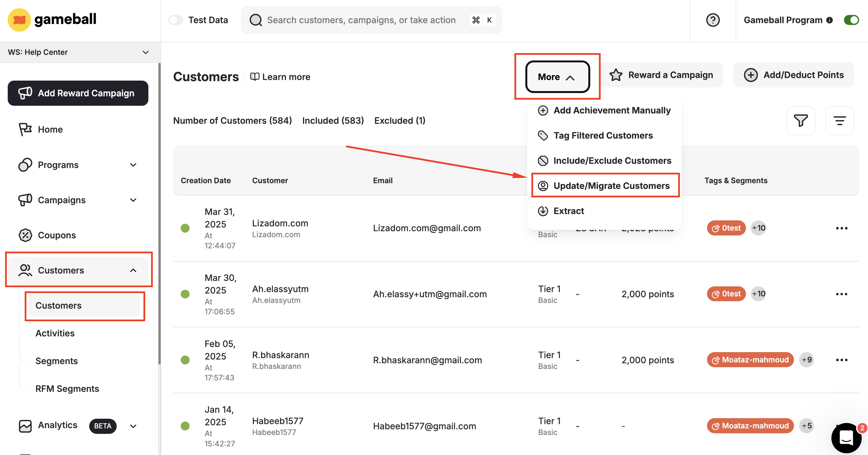This screenshot has height=455, width=868.
Task: Choose Extract from the More menu
Action: tap(568, 211)
